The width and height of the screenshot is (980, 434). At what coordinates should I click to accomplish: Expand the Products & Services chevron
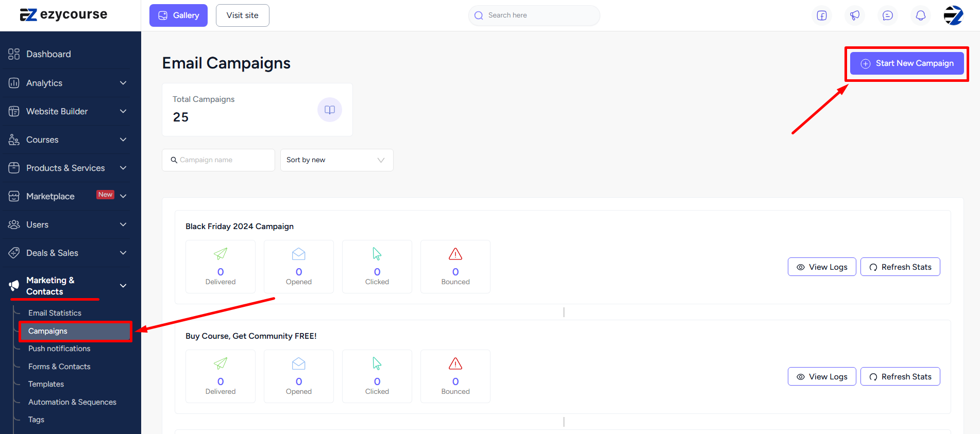tap(123, 168)
